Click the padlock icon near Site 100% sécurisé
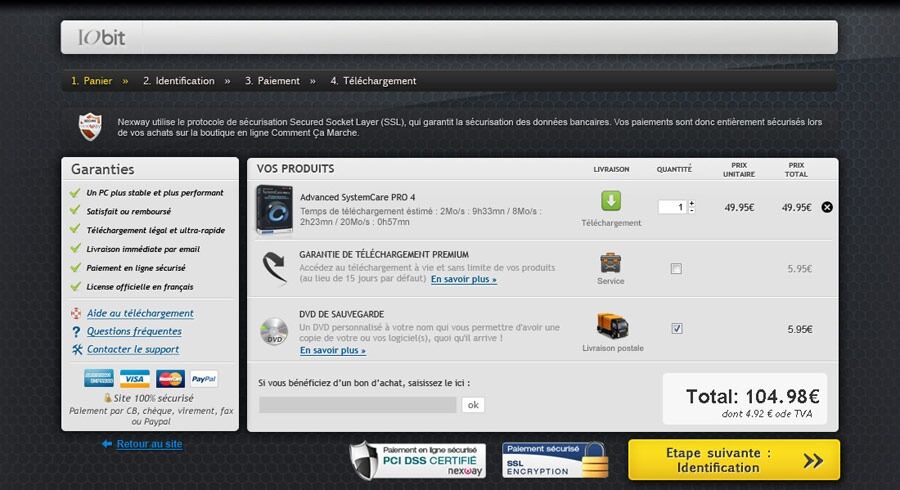 107,398
